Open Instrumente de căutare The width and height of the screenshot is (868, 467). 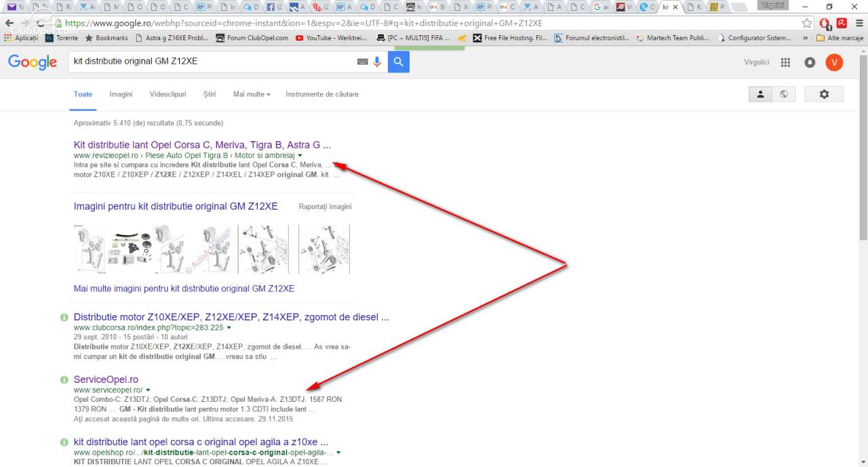322,94
